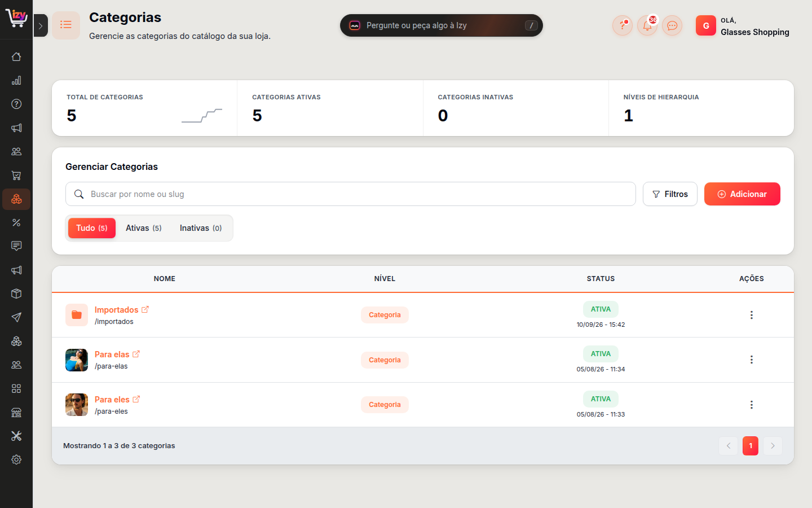Go to pagination page 1
Image resolution: width=812 pixels, height=508 pixels.
pyautogui.click(x=751, y=446)
